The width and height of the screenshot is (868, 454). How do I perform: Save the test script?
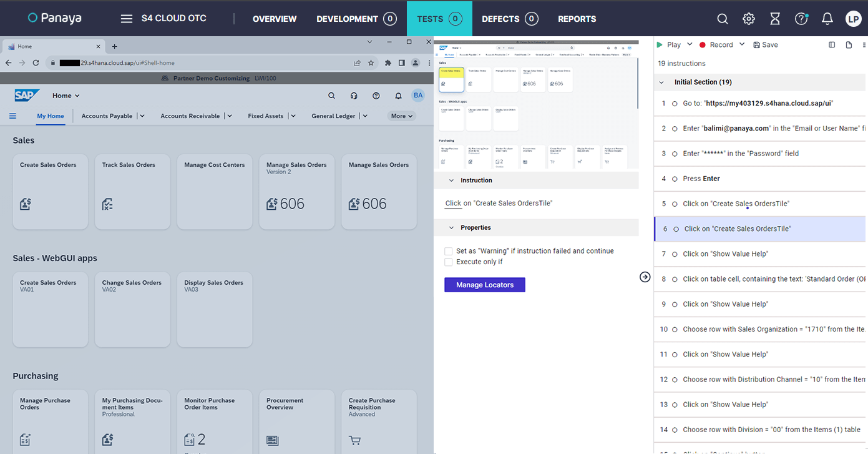(x=766, y=44)
